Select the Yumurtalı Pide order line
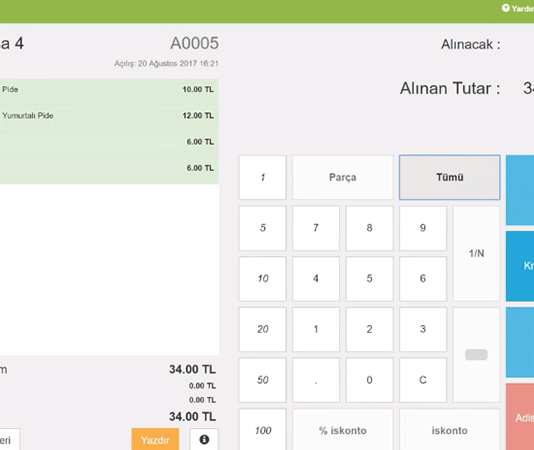The width and height of the screenshot is (534, 450). coord(109,116)
